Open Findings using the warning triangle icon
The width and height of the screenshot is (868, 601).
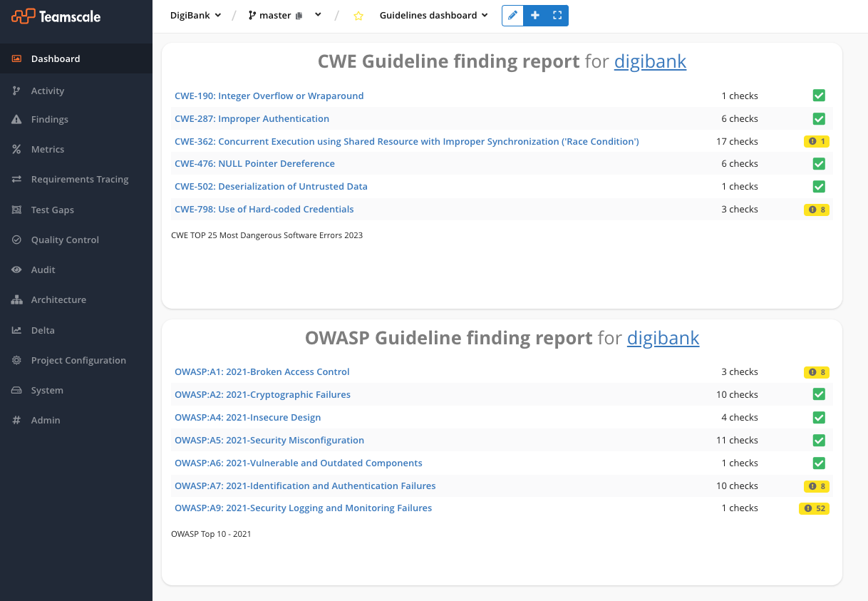tap(17, 119)
